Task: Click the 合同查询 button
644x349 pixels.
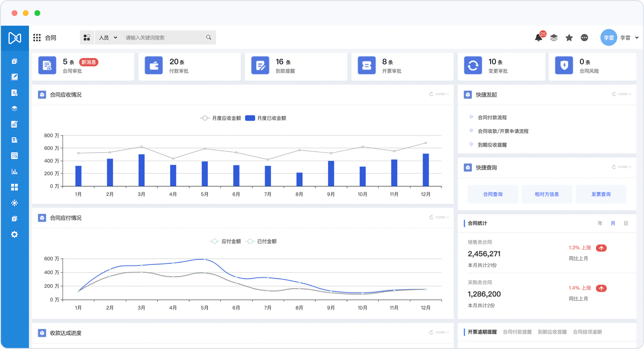Action: click(493, 194)
